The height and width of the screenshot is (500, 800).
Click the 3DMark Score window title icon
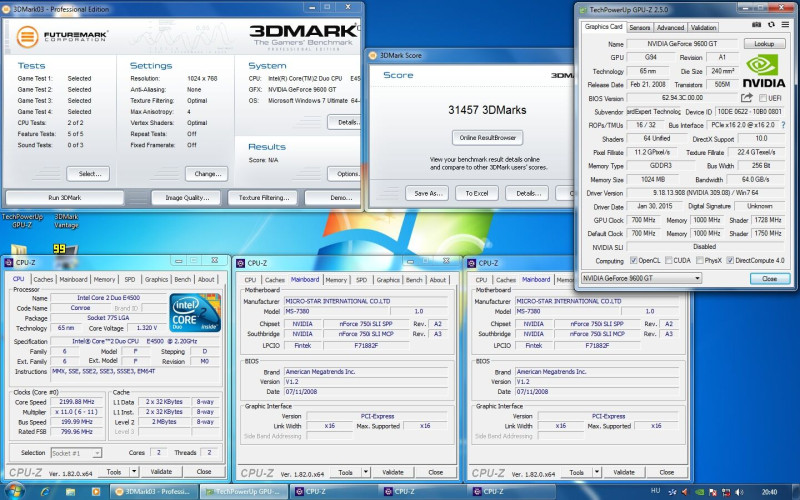(372, 56)
